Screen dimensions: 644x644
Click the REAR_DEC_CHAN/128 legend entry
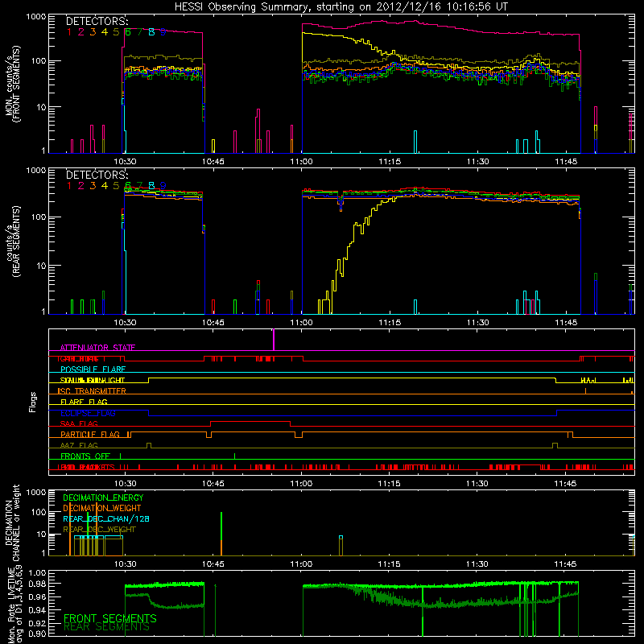point(106,518)
